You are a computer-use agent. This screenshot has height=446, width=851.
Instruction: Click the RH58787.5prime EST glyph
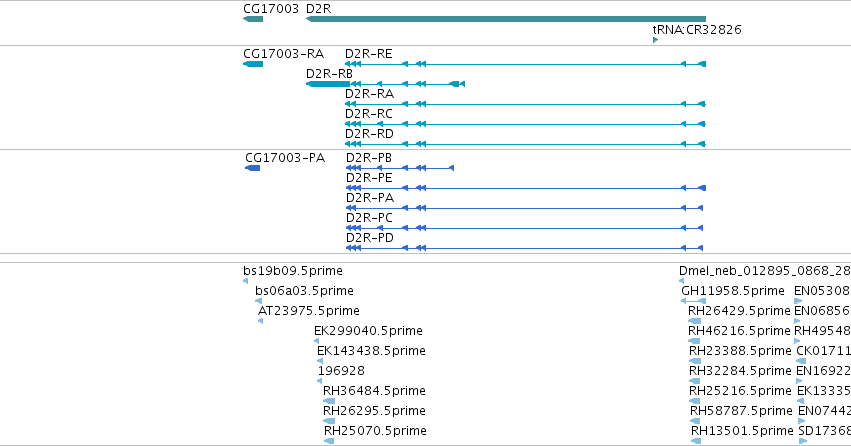tap(696, 421)
